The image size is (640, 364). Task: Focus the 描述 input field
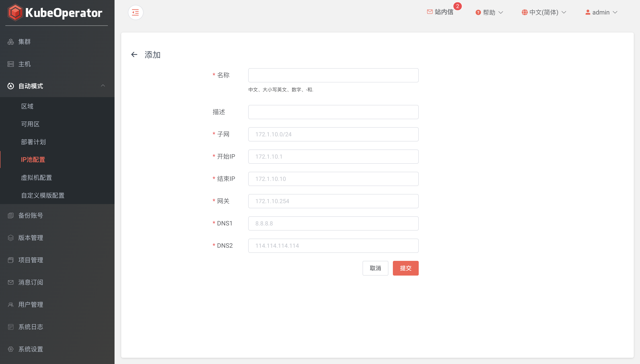pyautogui.click(x=333, y=112)
